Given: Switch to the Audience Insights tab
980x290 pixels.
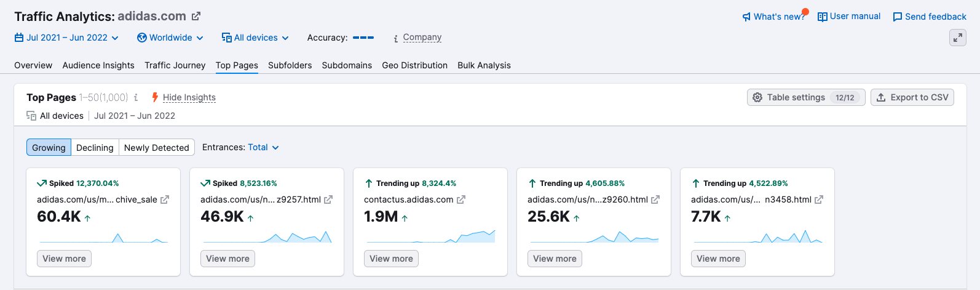Looking at the screenshot, I should (98, 65).
